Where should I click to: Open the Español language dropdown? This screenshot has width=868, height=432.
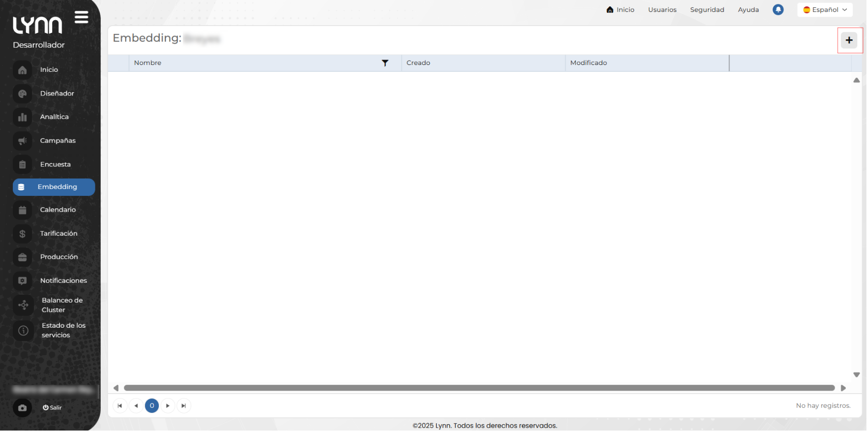[x=825, y=10]
